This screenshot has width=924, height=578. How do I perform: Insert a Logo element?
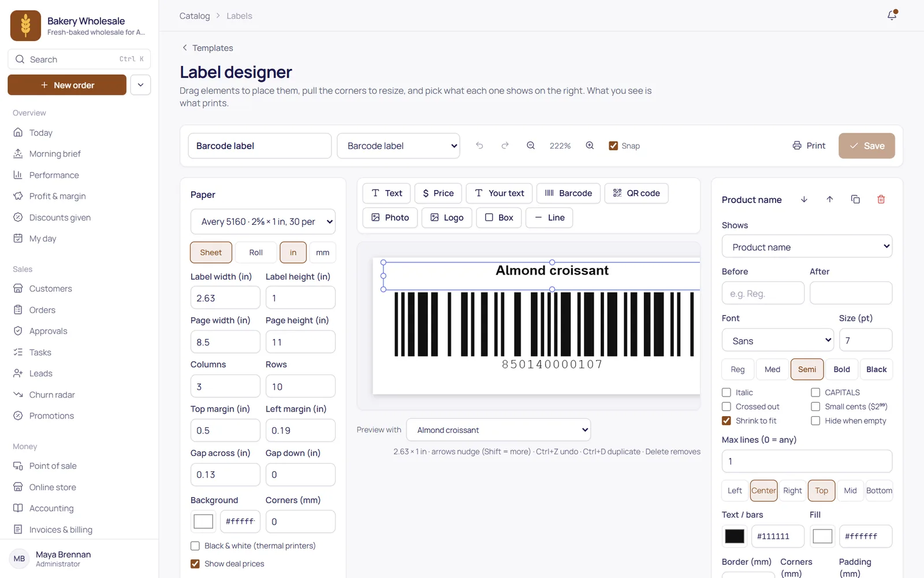coord(447,217)
